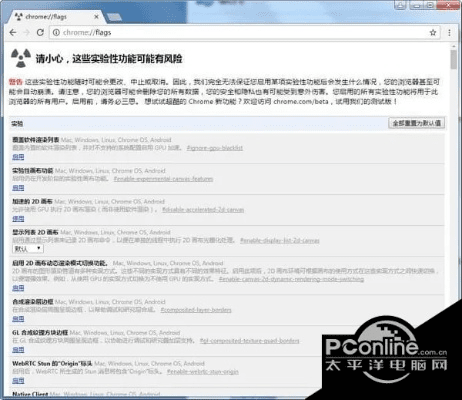The height and width of the screenshot is (400, 462).
Task: Open the #enable-experimental-canvas-features anchor link
Action: 163,179
